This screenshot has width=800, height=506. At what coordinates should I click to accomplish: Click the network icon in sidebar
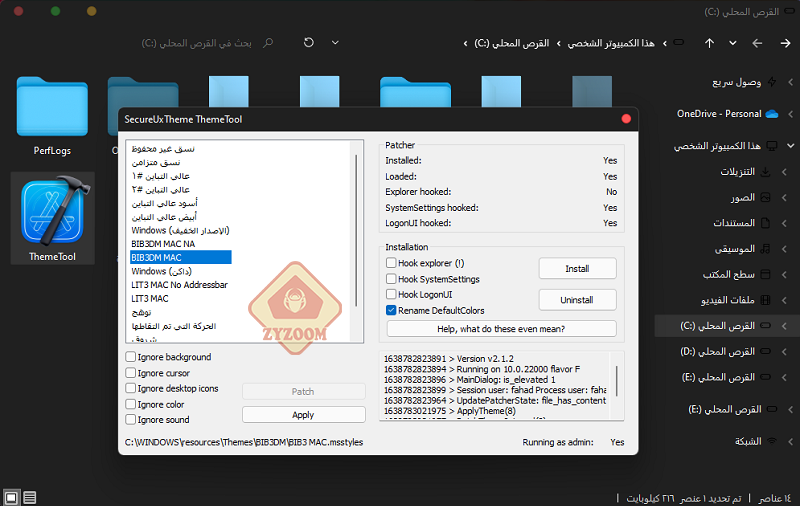(772, 441)
